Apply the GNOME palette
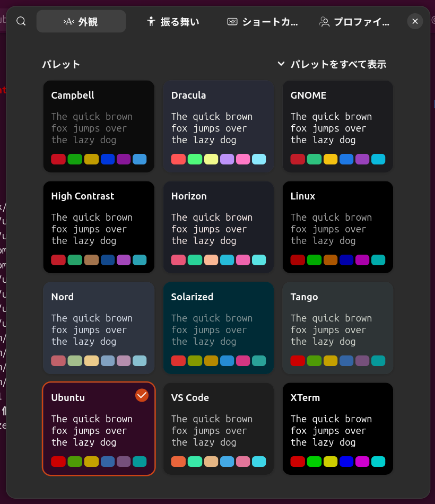This screenshot has height=504, width=435. click(338, 126)
